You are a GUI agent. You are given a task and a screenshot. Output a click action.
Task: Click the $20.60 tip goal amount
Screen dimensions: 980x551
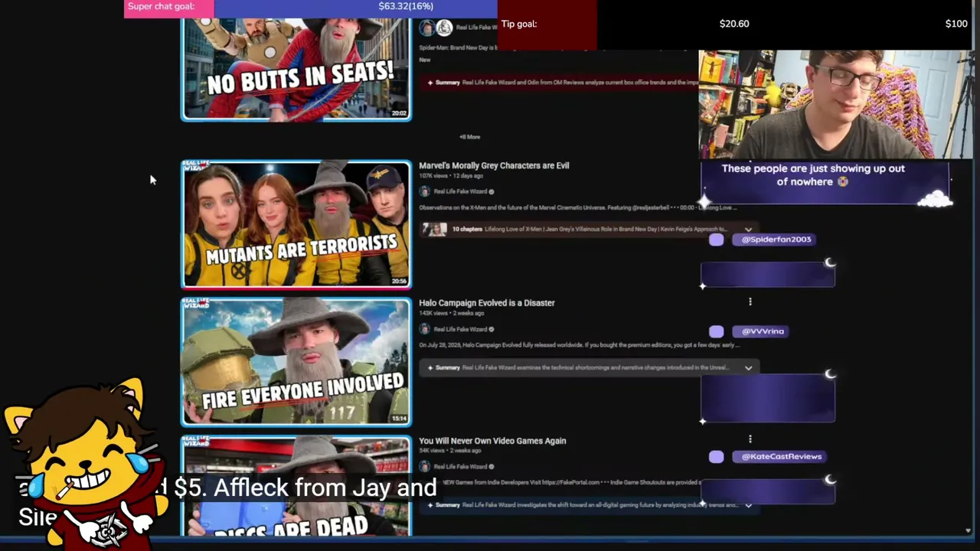[x=734, y=24]
